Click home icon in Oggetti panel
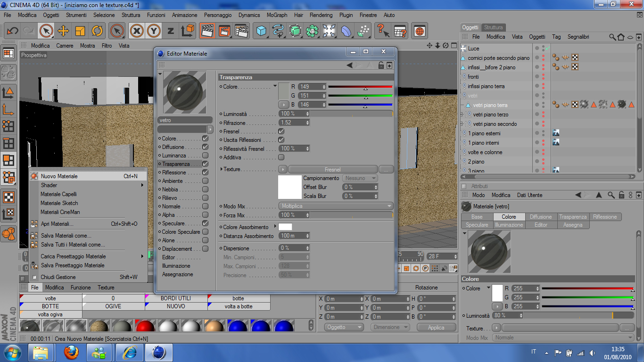The image size is (644, 362). 621,37
